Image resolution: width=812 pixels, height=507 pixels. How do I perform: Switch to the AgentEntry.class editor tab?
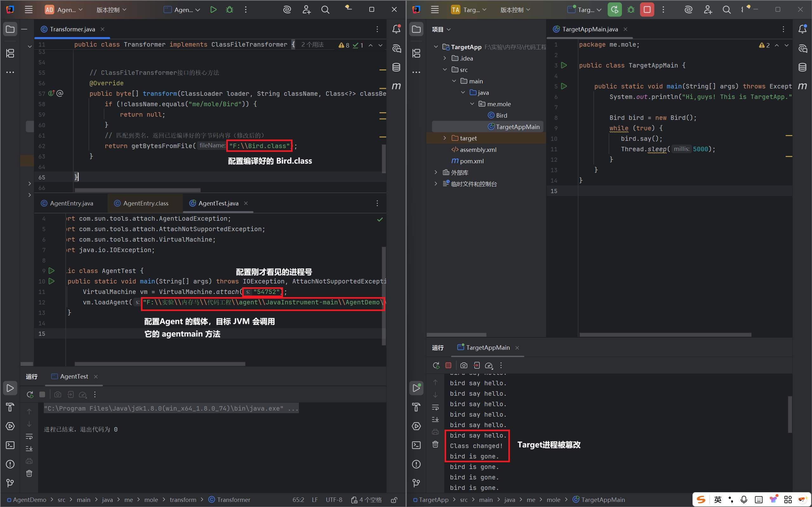point(145,203)
